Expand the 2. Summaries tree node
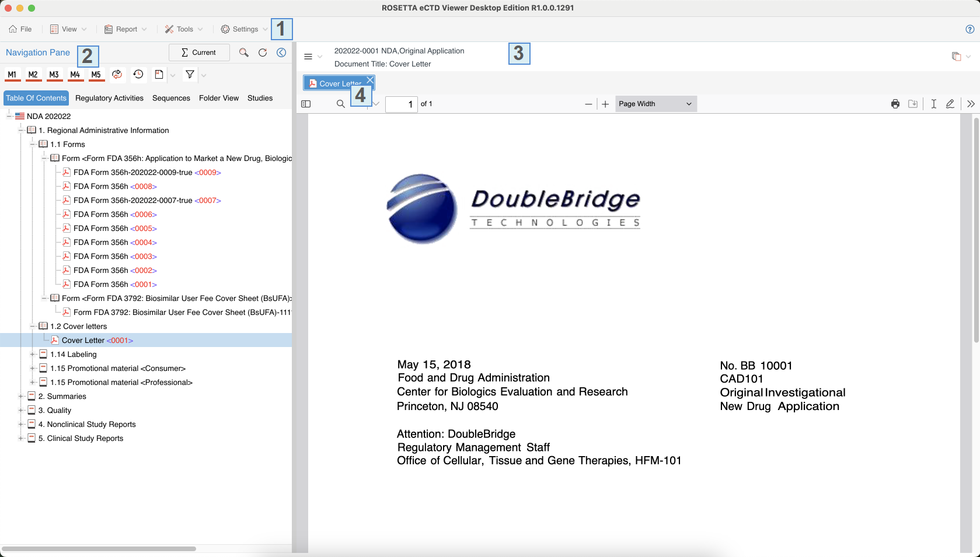Viewport: 980px width, 557px height. pyautogui.click(x=21, y=396)
